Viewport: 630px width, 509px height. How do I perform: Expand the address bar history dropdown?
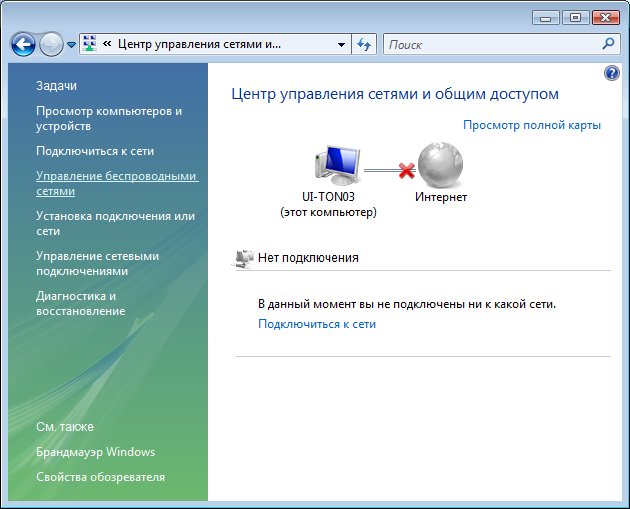(x=341, y=45)
